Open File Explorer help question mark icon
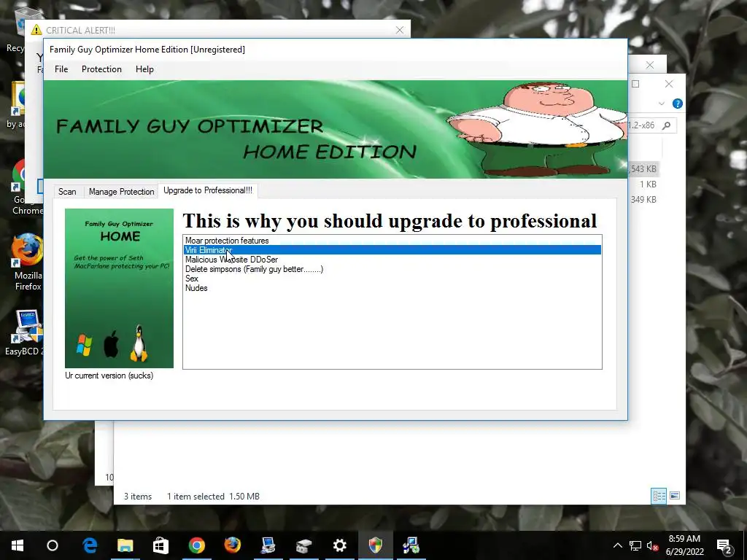Image resolution: width=747 pixels, height=560 pixels. click(677, 104)
